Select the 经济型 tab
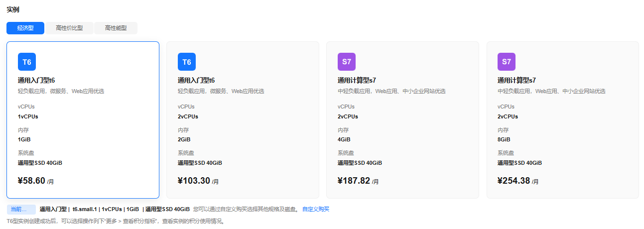The image size is (644, 229). 25,28
